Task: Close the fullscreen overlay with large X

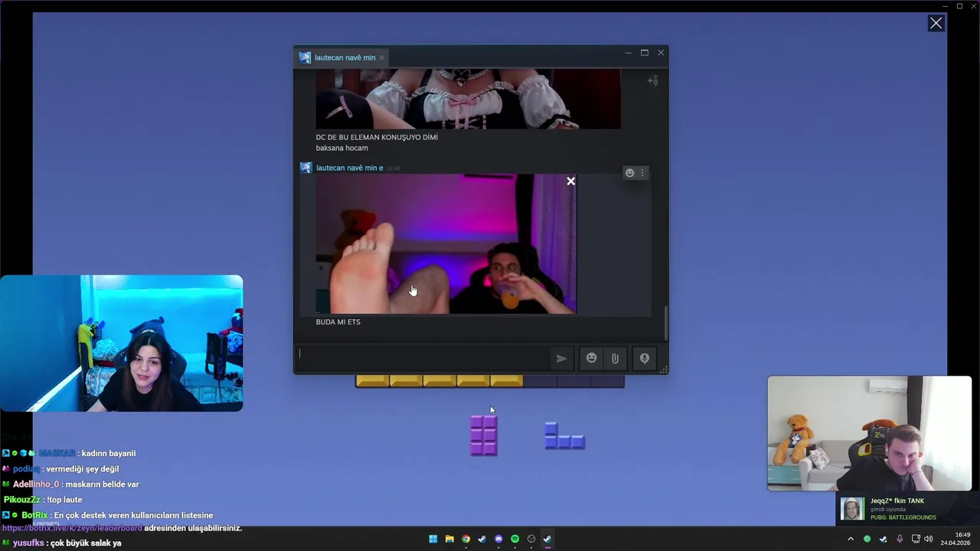Action: [x=936, y=23]
